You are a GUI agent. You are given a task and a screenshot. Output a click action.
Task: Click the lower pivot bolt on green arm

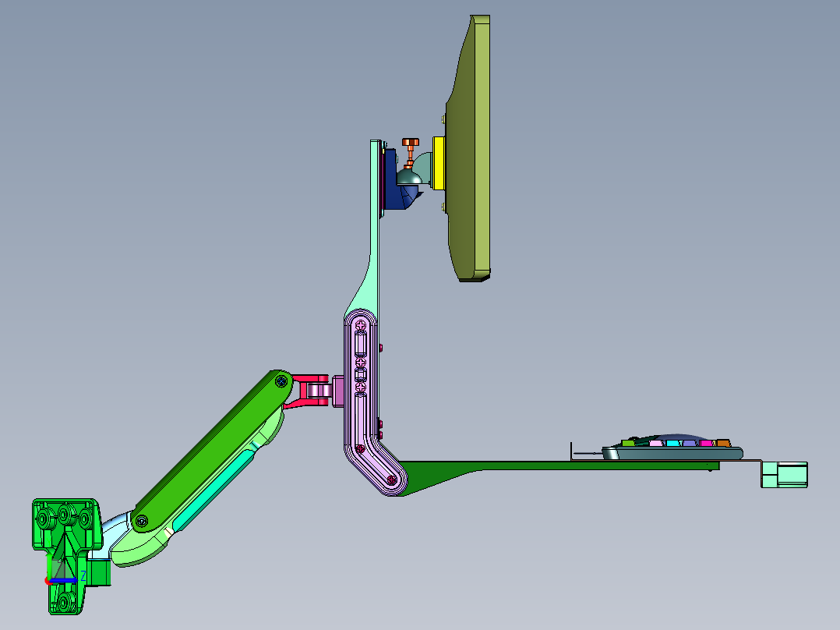[142, 521]
